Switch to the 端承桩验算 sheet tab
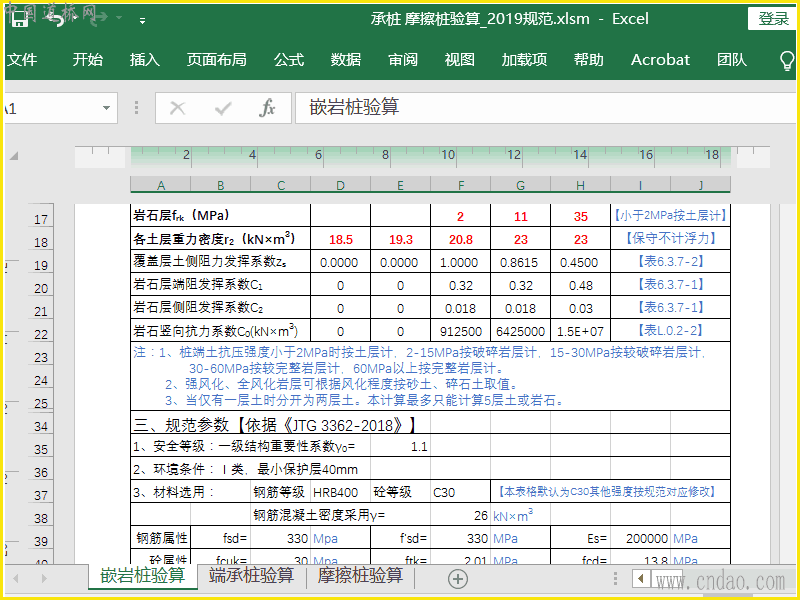Image resolution: width=800 pixels, height=600 pixels. pos(251,576)
